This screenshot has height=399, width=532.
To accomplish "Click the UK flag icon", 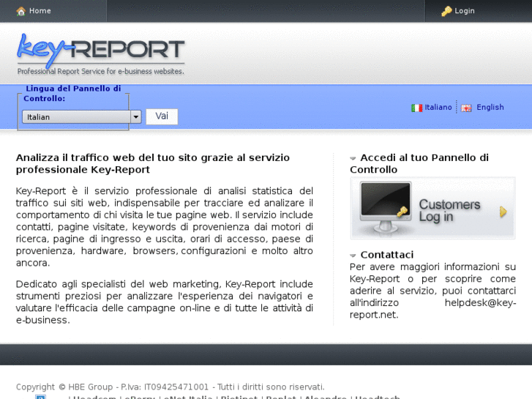I will click(x=466, y=108).
